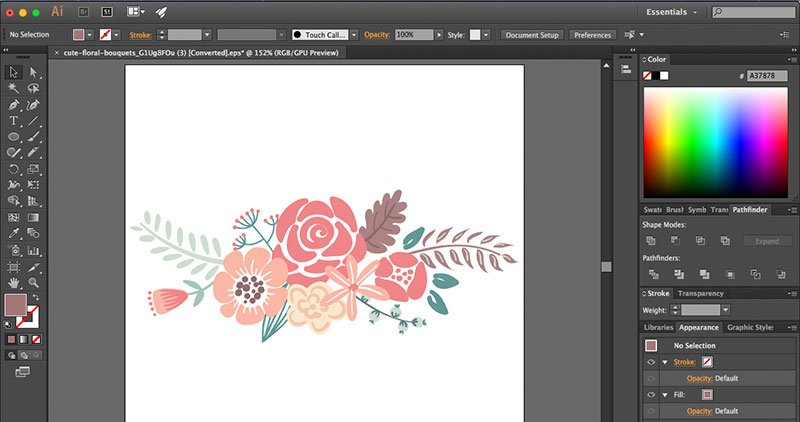Switch to the Symbols tab
Screen dimensions: 800x422
coord(696,210)
